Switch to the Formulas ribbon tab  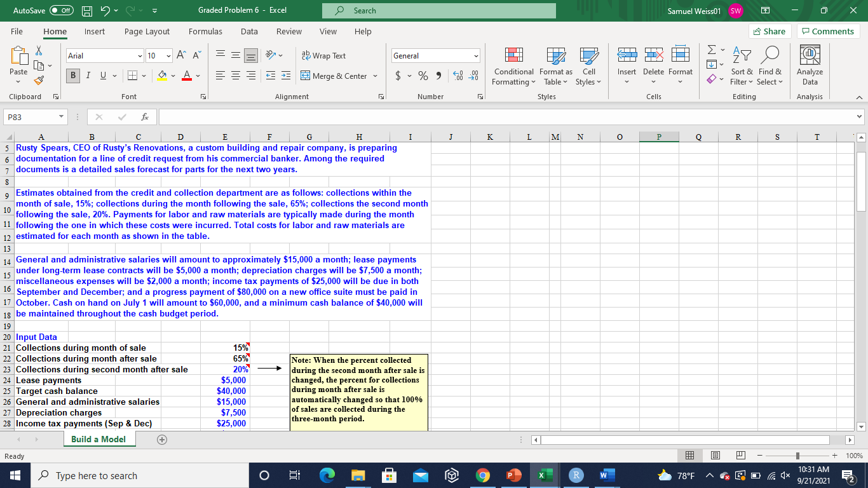205,32
